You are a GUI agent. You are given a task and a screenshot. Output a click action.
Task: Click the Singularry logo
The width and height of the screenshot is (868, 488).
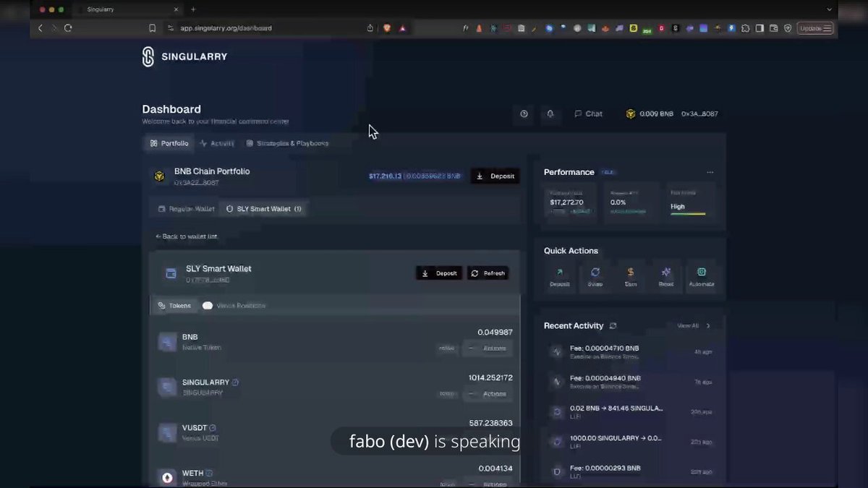pyautogui.click(x=184, y=56)
